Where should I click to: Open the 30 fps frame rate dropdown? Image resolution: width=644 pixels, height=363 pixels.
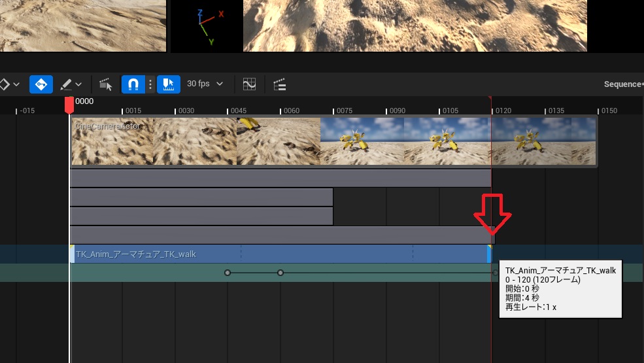pos(205,84)
